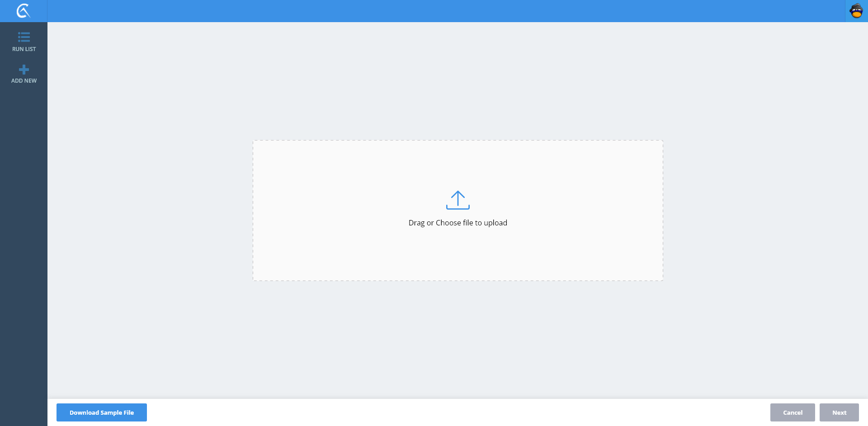Click the plus icon for Add New
Image resolution: width=868 pixels, height=426 pixels.
point(24,70)
